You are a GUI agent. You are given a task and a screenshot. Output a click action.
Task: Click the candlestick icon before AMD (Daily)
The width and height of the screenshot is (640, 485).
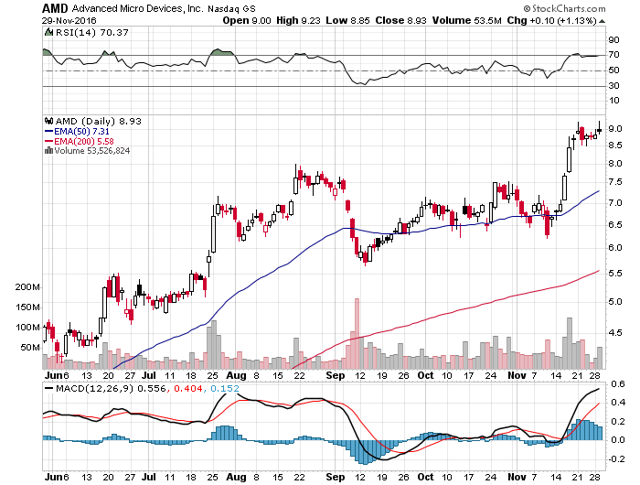pyautogui.click(x=49, y=121)
